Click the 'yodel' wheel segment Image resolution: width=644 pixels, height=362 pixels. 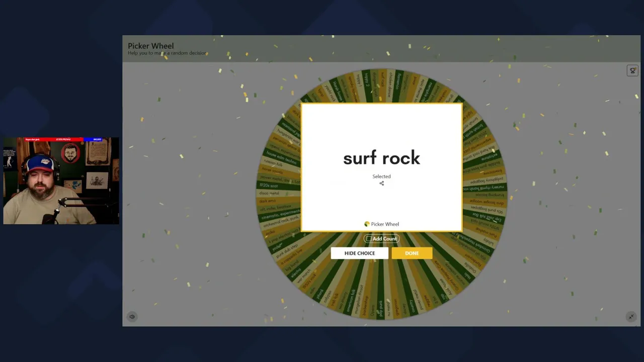[278, 247]
